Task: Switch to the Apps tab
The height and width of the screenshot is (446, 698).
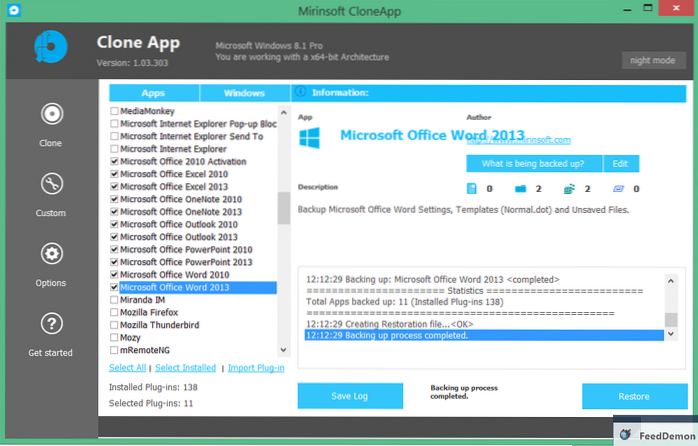Action: coord(154,93)
